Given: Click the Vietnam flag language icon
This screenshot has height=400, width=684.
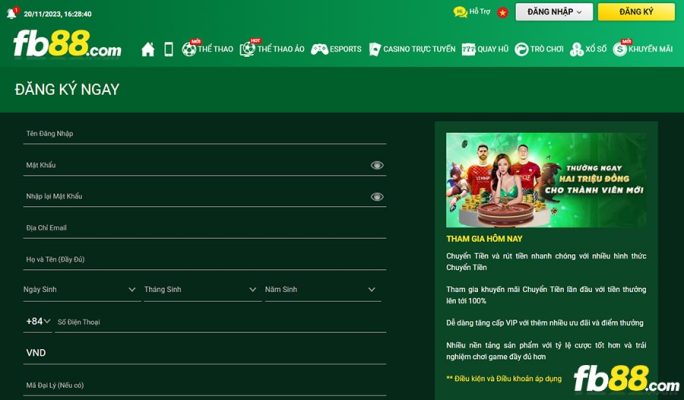Looking at the screenshot, I should click(503, 13).
